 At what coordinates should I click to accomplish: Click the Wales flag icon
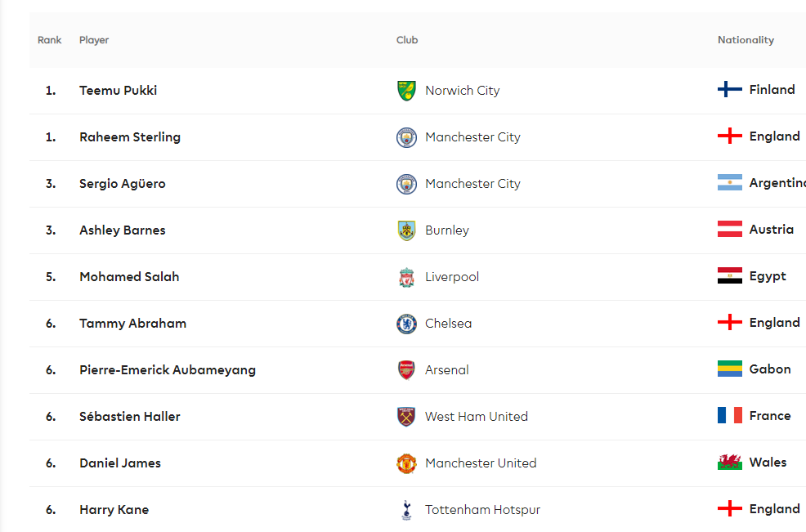click(729, 462)
